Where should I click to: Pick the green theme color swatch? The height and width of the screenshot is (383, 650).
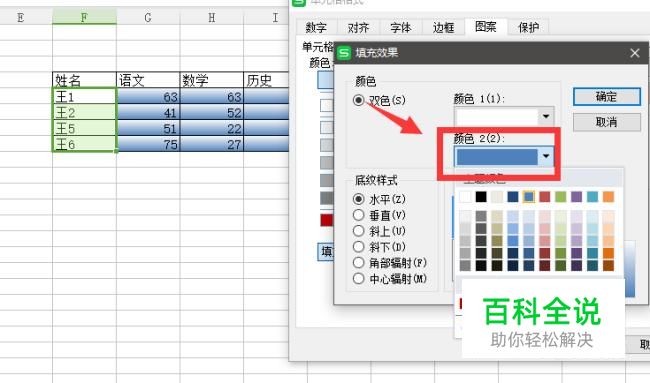pyautogui.click(x=560, y=197)
